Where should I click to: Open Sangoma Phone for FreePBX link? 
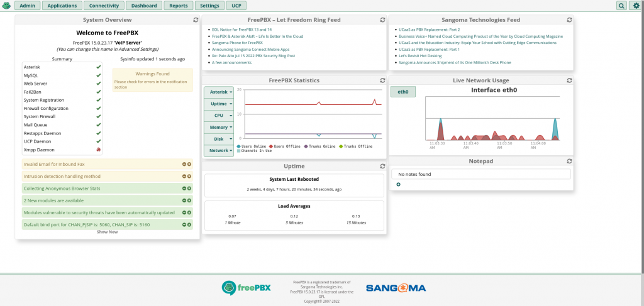(237, 43)
